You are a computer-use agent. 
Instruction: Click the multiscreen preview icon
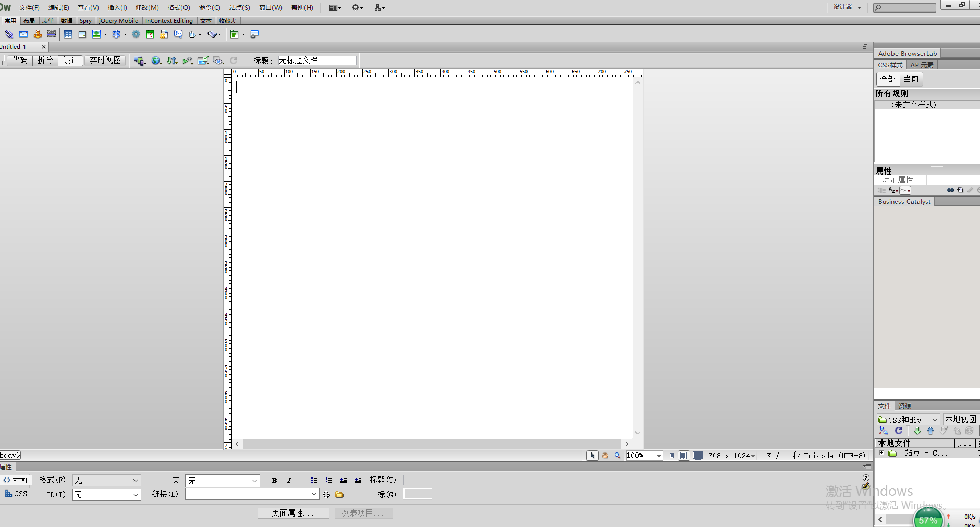139,60
